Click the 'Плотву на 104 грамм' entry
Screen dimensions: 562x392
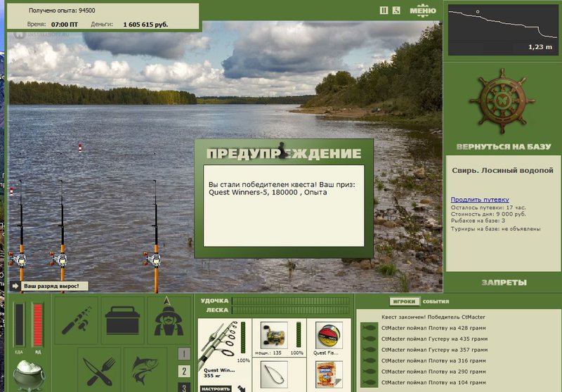(x=433, y=382)
